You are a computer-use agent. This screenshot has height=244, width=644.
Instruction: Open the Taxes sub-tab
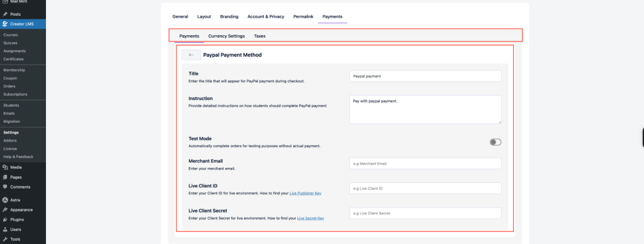click(260, 36)
